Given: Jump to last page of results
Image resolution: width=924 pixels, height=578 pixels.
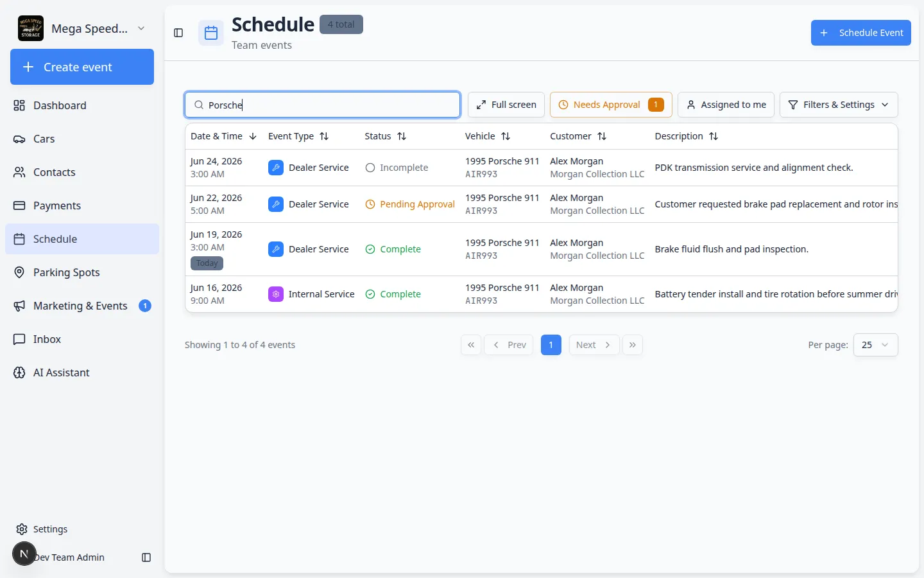Looking at the screenshot, I should click(x=633, y=345).
